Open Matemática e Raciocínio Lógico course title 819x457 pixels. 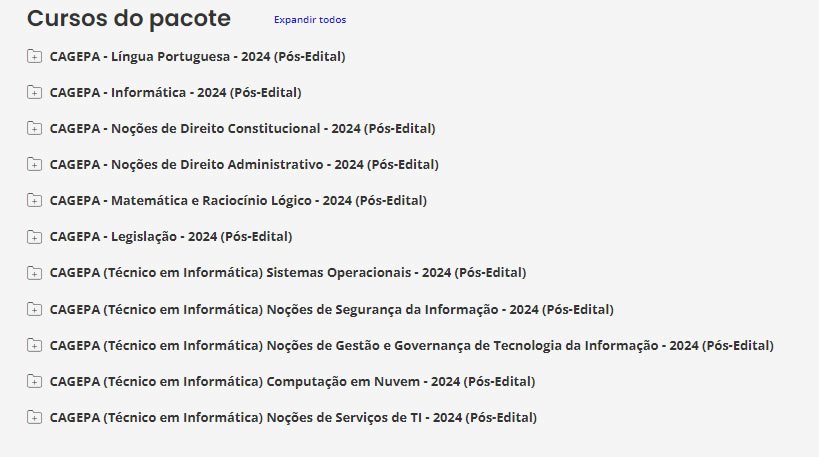pos(238,200)
